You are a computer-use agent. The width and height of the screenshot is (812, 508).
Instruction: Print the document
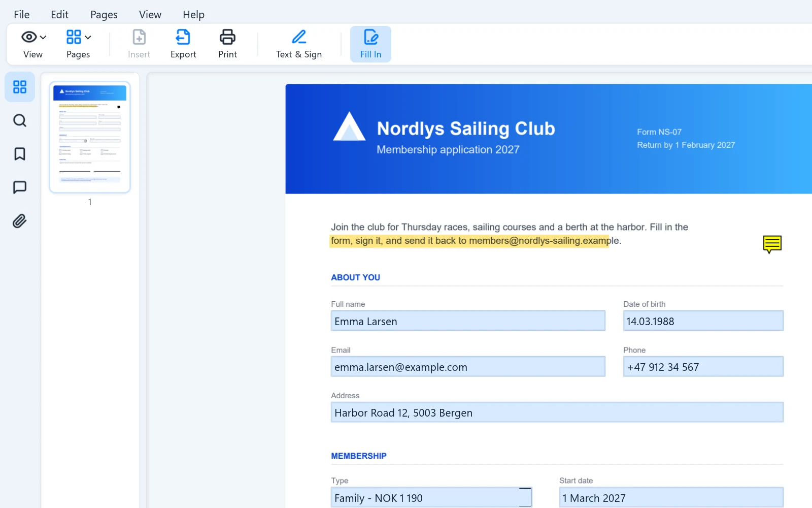pos(227,44)
